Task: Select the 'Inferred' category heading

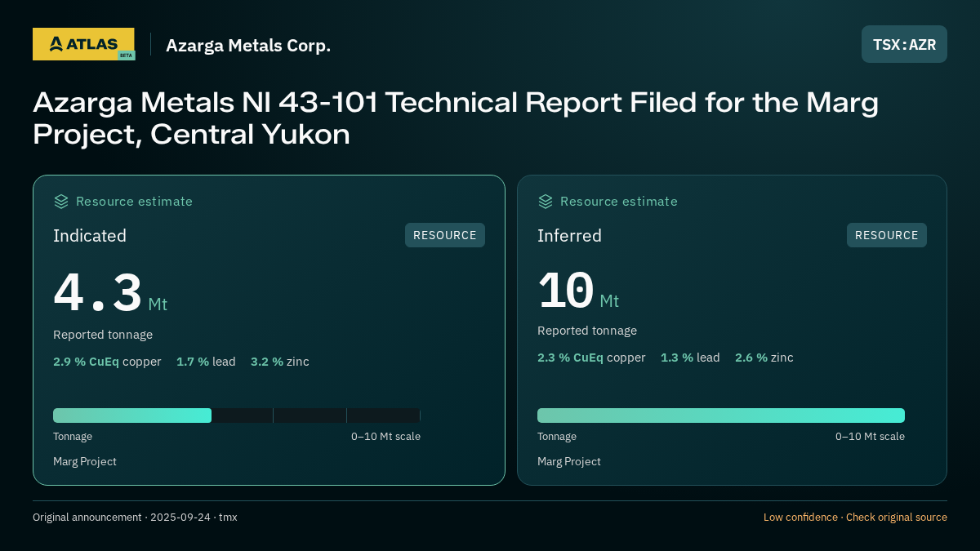Action: coord(569,236)
